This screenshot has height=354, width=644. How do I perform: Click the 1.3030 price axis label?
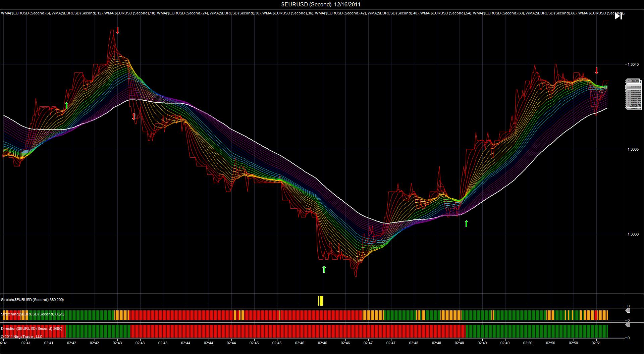tap(634, 234)
